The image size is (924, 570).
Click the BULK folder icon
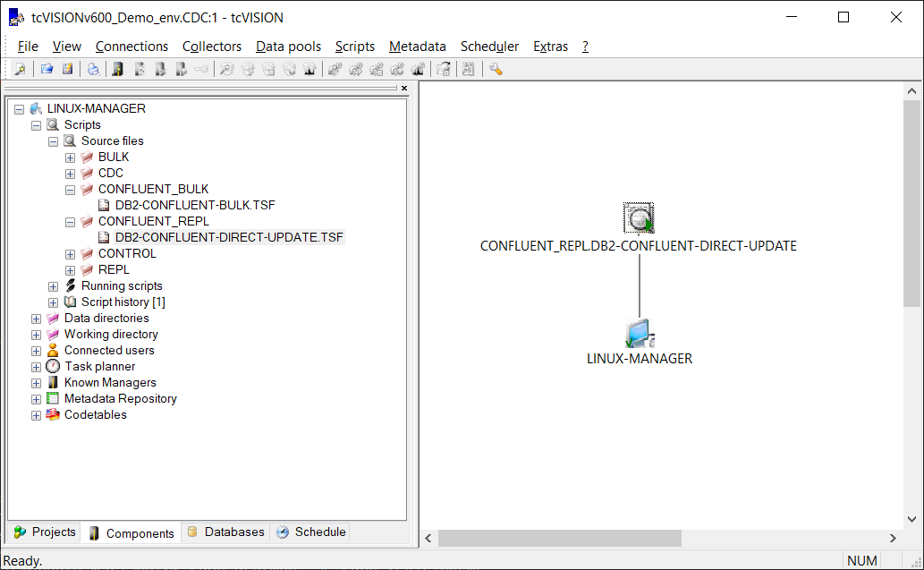88,157
